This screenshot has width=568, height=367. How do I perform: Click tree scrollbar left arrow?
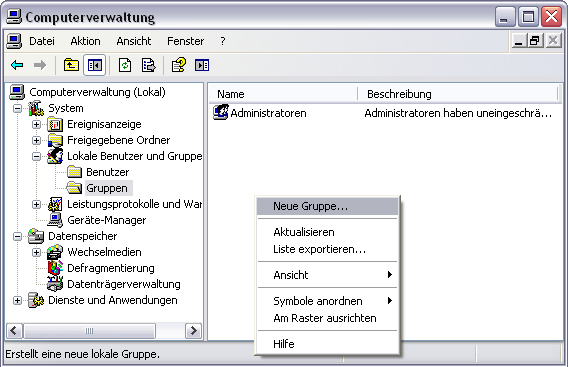[x=14, y=330]
